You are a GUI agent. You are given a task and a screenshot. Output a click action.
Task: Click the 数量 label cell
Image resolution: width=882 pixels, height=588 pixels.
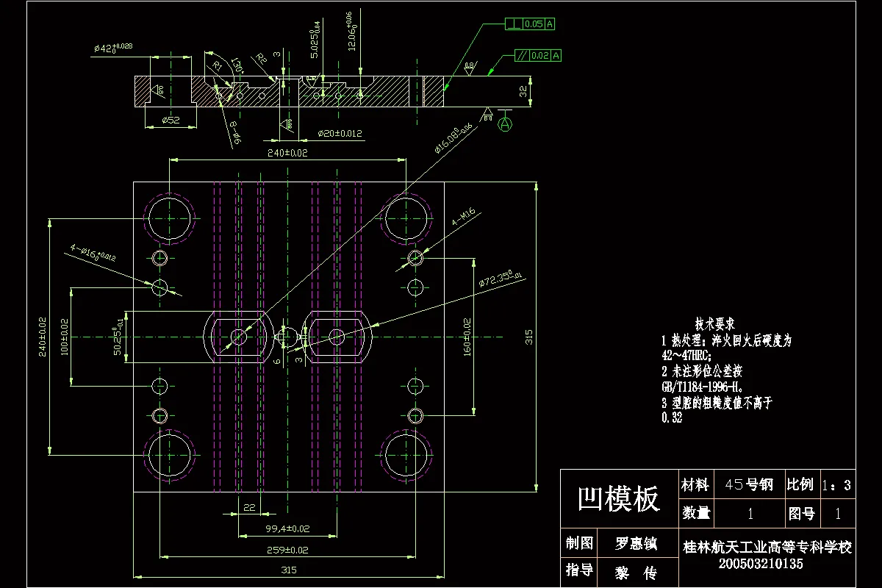coord(695,512)
